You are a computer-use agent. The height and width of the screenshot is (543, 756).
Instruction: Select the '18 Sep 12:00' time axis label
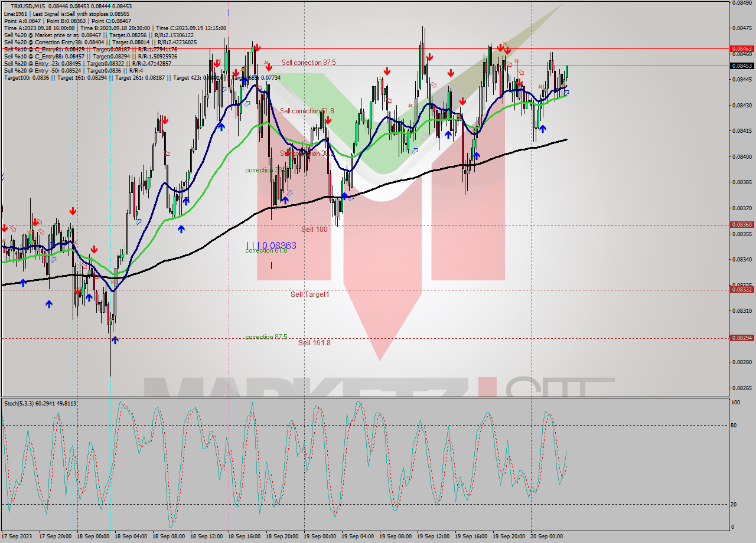[208, 537]
